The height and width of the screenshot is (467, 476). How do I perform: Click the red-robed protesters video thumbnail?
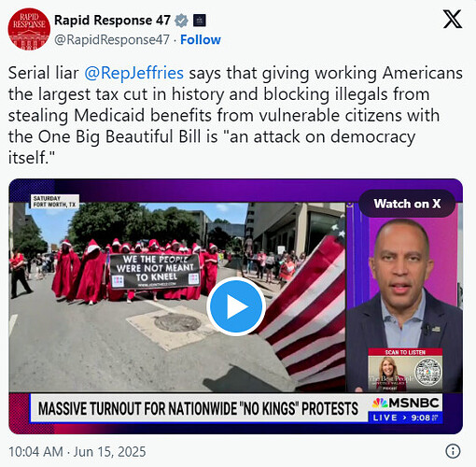tap(177, 297)
